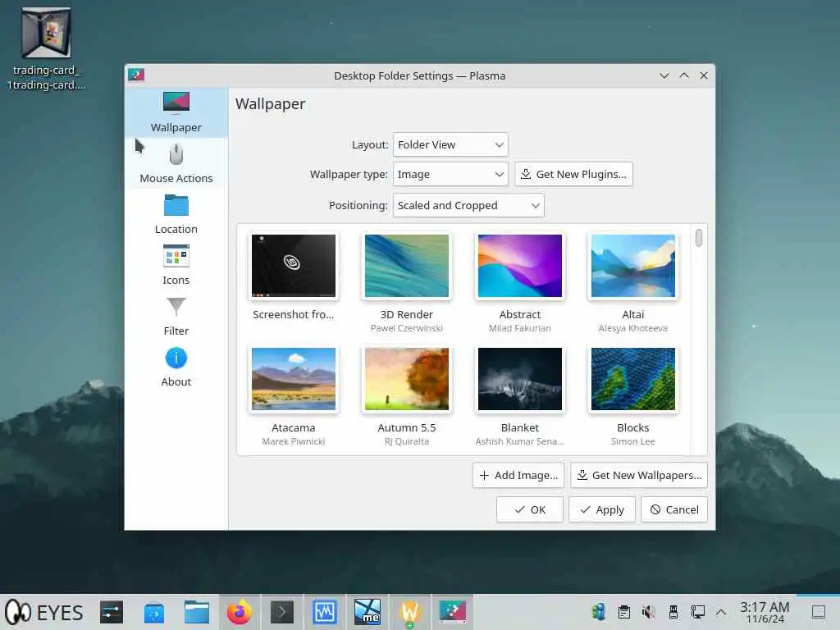Select the Atacama wallpaper
Image resolution: width=840 pixels, height=630 pixels.
click(x=294, y=379)
